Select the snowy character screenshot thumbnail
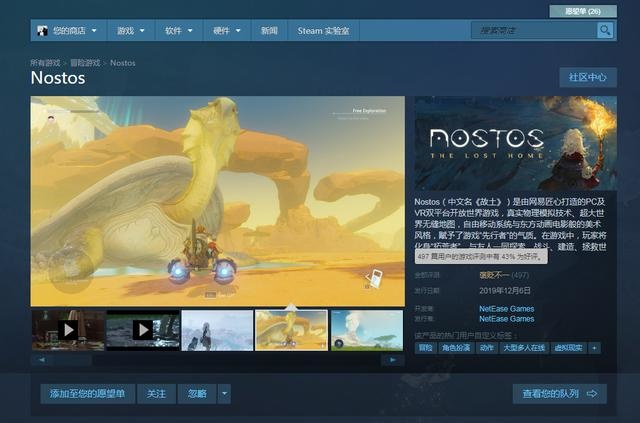The height and width of the screenshot is (423, 640). (217, 330)
